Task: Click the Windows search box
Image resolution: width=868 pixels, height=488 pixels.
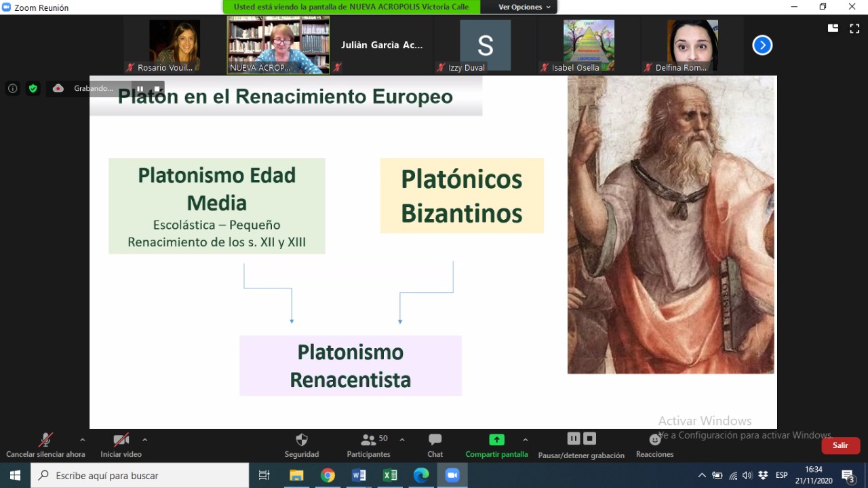Action: [x=140, y=476]
